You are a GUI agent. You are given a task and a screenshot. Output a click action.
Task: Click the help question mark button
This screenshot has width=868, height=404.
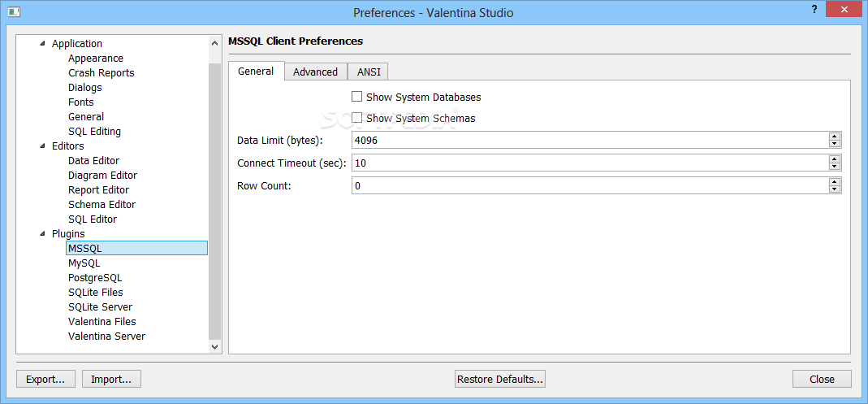[814, 10]
